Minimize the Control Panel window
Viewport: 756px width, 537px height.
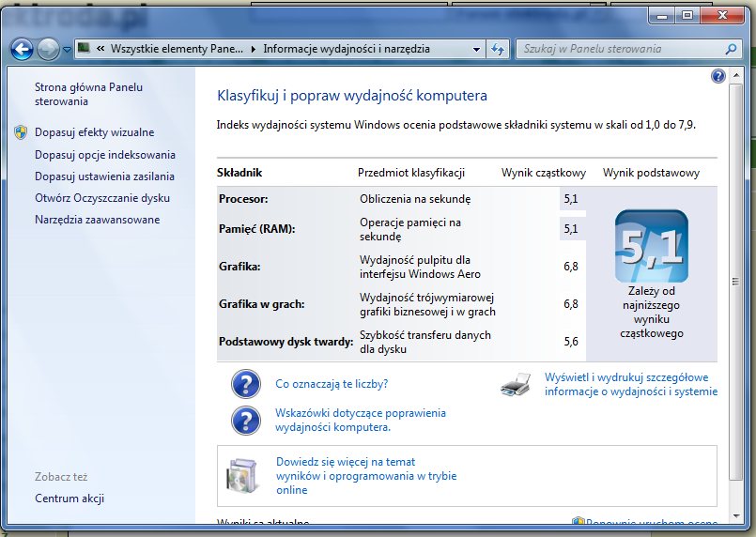(661, 16)
